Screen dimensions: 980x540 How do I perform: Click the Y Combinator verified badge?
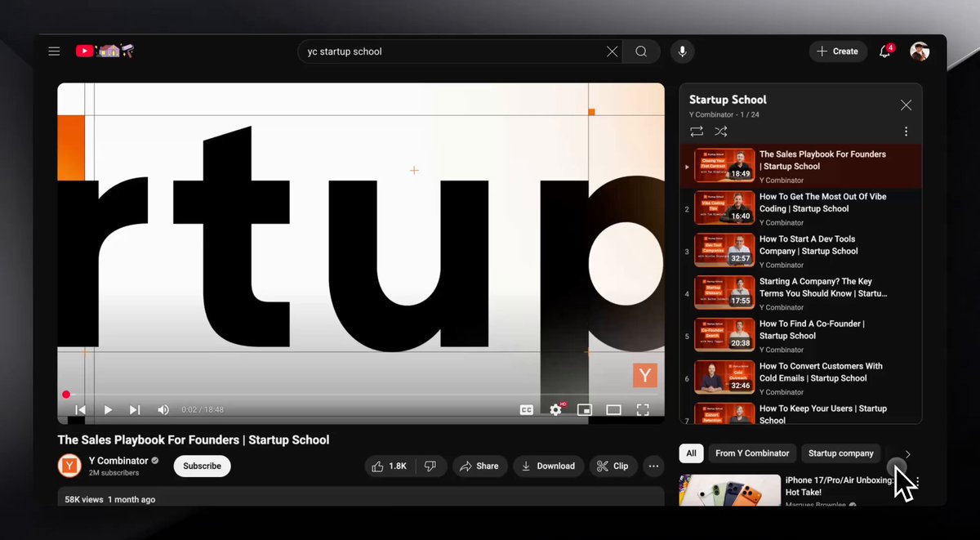tap(155, 461)
